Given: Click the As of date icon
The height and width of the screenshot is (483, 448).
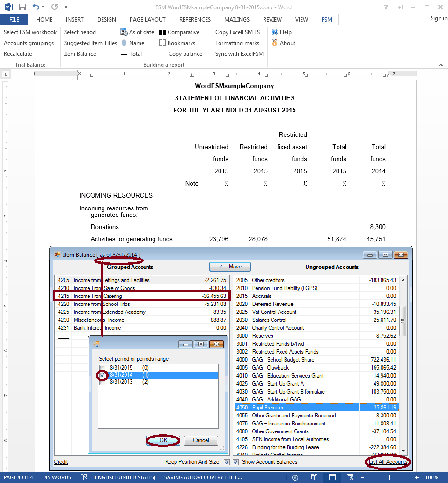Looking at the screenshot, I should [x=124, y=32].
